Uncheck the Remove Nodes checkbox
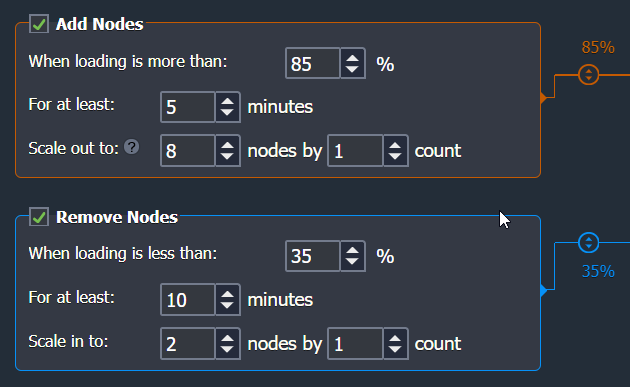The height and width of the screenshot is (387, 630). click(39, 217)
